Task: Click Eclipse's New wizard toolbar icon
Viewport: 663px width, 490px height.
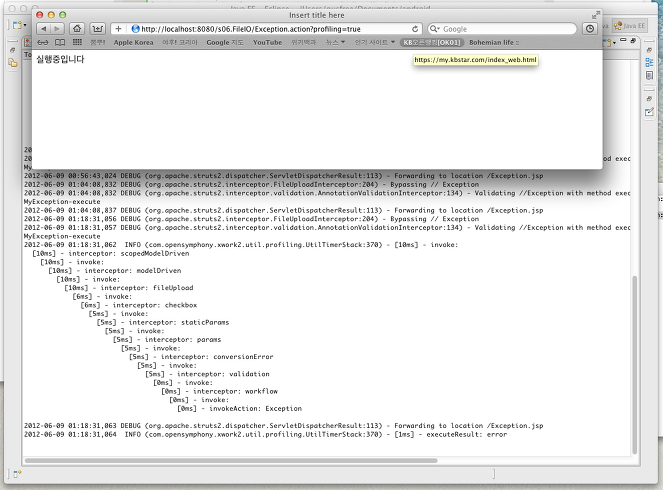Action: (x=17, y=25)
